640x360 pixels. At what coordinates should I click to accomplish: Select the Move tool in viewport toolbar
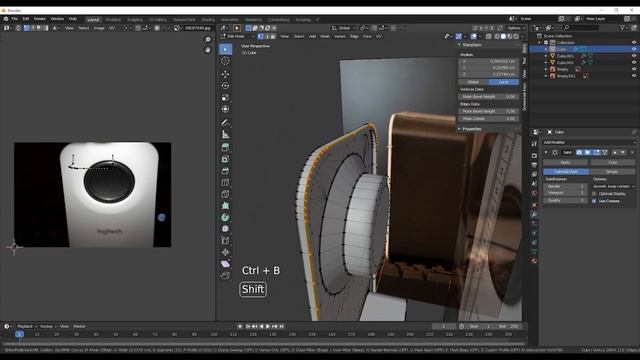[225, 74]
